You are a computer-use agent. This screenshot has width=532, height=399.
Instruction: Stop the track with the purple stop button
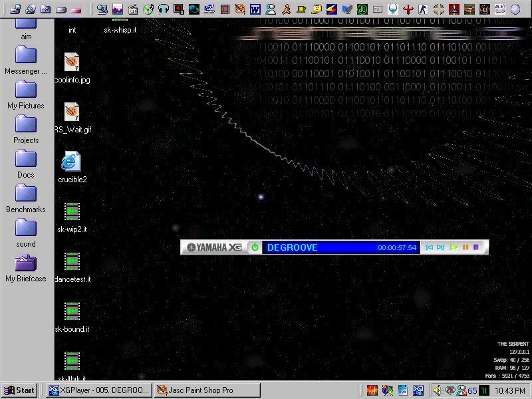click(476, 247)
